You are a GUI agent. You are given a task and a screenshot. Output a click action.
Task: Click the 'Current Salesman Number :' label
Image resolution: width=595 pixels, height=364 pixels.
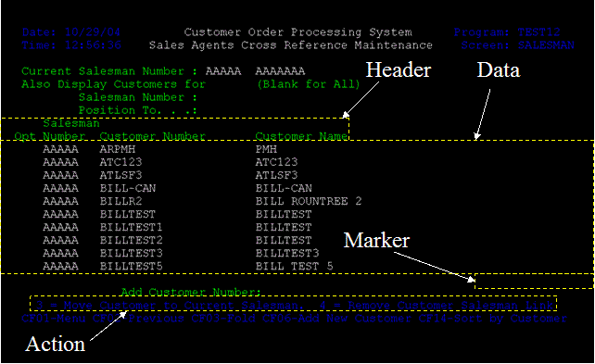(x=109, y=71)
